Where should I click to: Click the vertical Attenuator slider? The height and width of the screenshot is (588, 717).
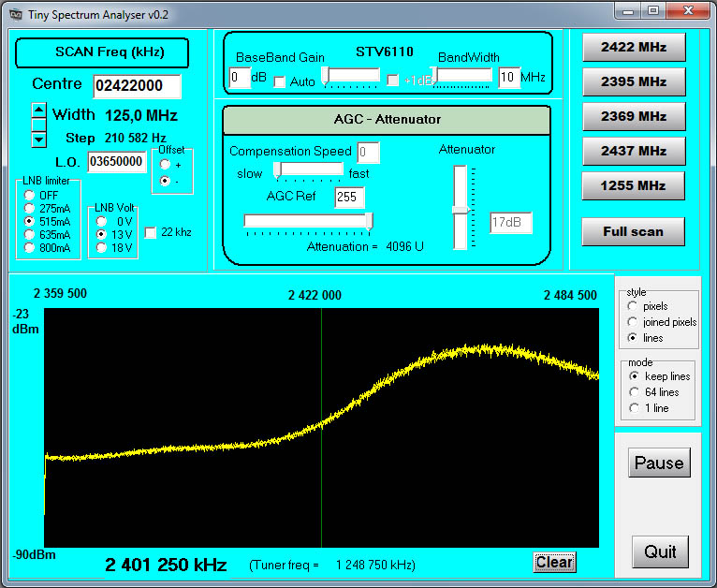click(460, 210)
